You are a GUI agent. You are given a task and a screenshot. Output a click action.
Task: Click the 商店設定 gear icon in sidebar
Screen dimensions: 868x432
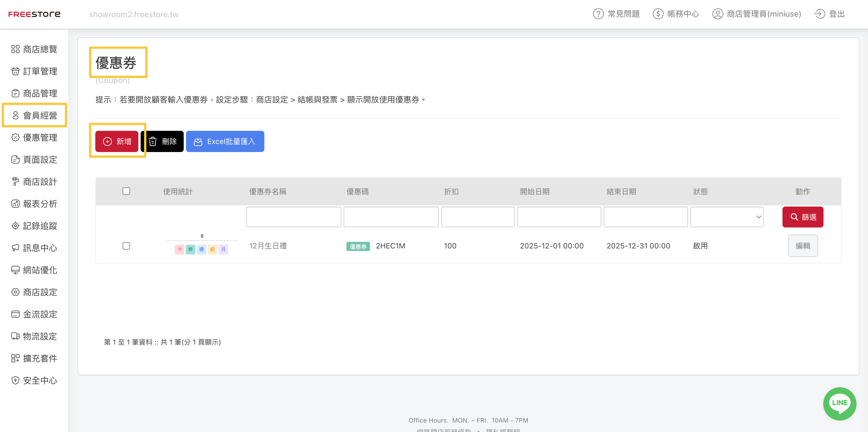[x=15, y=292]
